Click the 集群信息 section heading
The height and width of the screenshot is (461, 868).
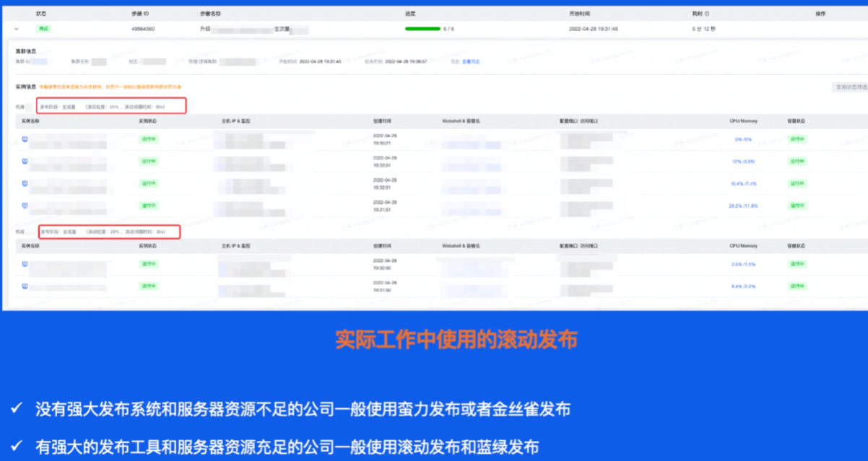click(x=26, y=51)
